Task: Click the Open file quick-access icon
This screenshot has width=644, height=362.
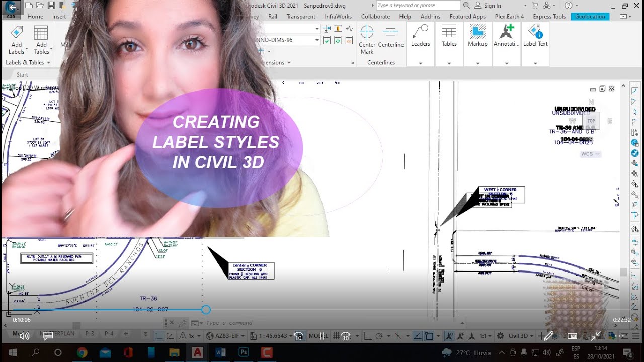Action: (40, 6)
